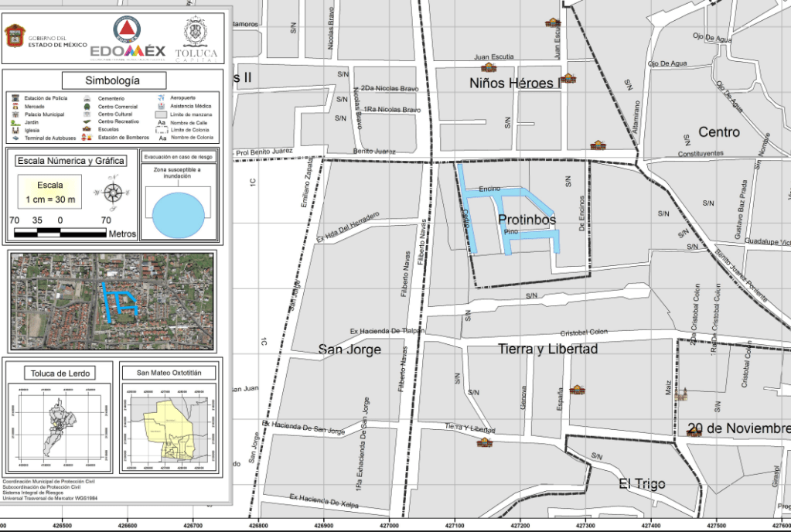Image resolution: width=791 pixels, height=532 pixels.
Task: Click the school icon next to España street
Action: (x=576, y=390)
